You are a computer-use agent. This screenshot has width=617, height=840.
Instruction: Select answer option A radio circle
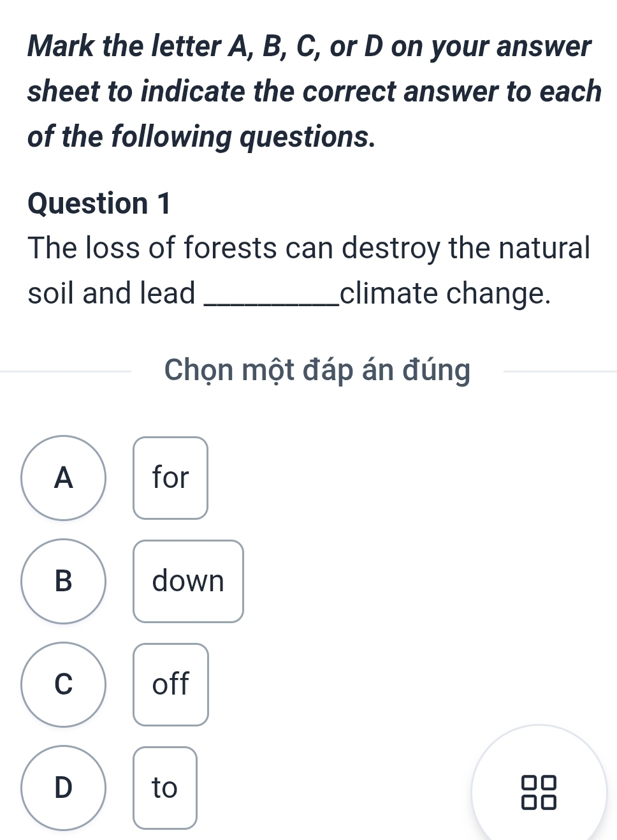click(x=64, y=478)
